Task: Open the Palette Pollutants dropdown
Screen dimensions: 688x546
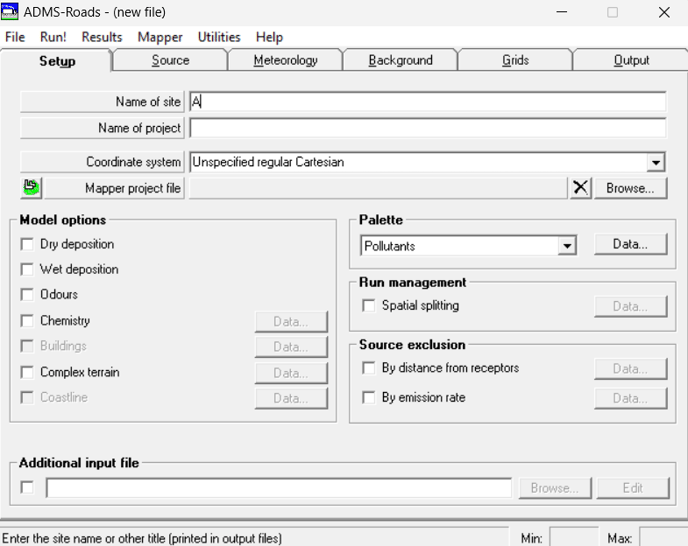Action: [x=567, y=246]
